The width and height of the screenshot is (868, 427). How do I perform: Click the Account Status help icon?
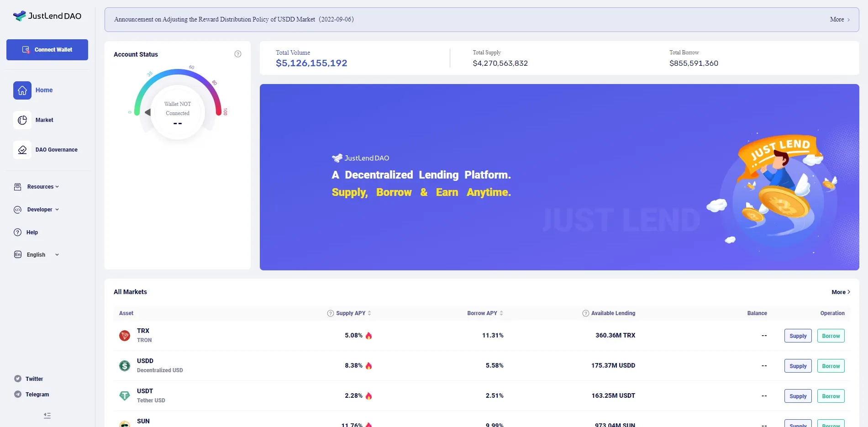click(x=238, y=53)
